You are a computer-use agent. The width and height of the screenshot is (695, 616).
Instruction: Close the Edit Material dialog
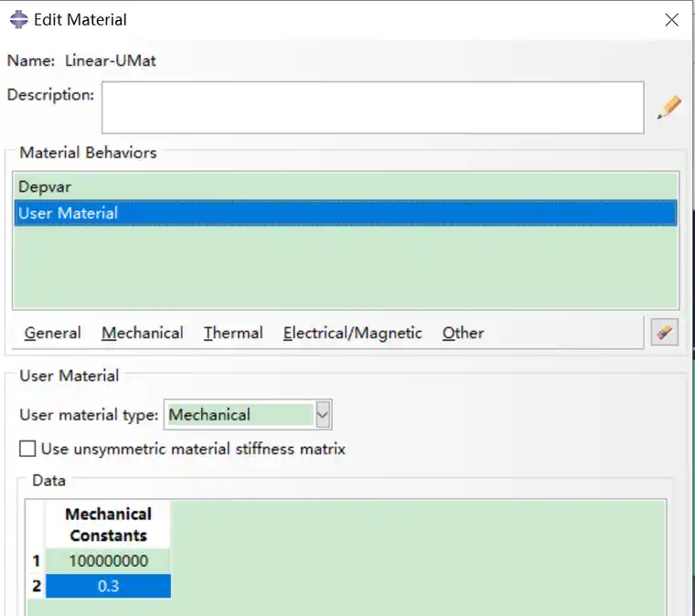(x=671, y=19)
